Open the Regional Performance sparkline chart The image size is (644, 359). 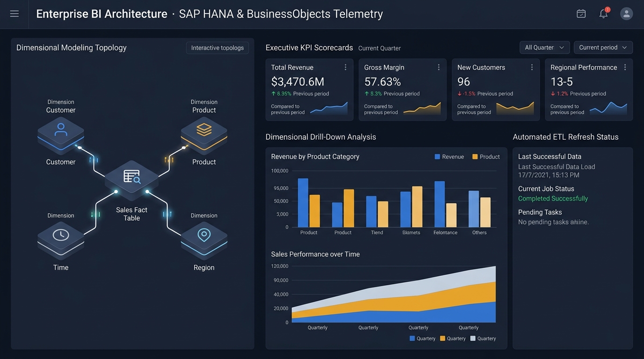coord(608,108)
